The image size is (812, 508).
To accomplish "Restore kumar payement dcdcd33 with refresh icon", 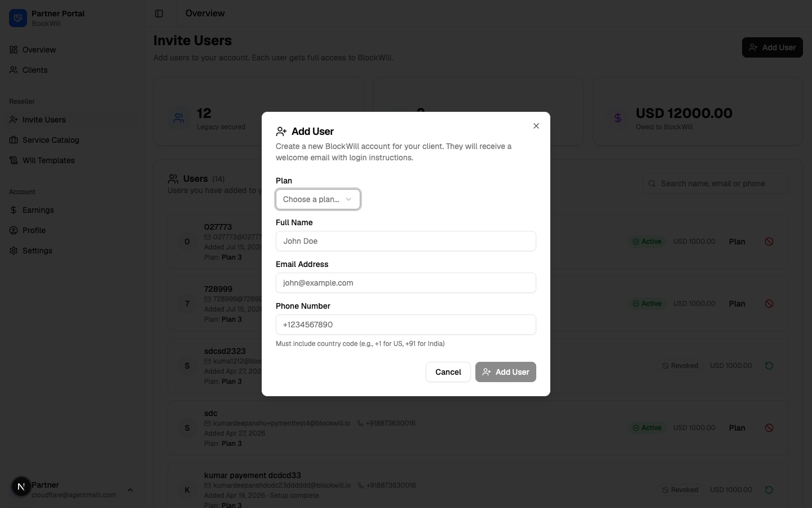I will (x=769, y=490).
